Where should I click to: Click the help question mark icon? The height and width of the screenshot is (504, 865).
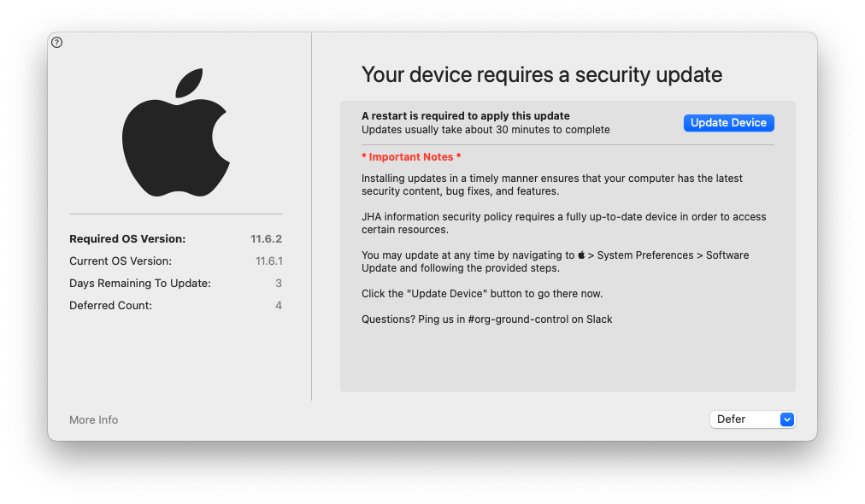pyautogui.click(x=57, y=43)
